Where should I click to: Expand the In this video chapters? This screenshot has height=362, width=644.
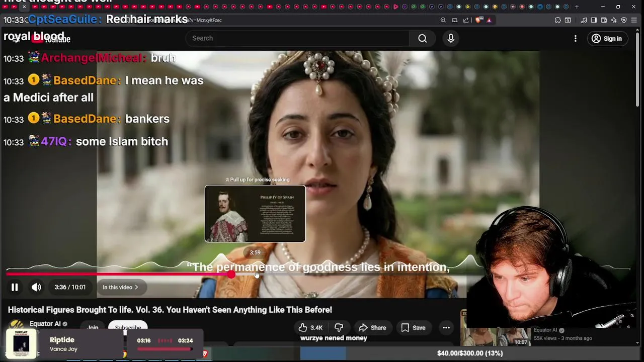pyautogui.click(x=120, y=287)
